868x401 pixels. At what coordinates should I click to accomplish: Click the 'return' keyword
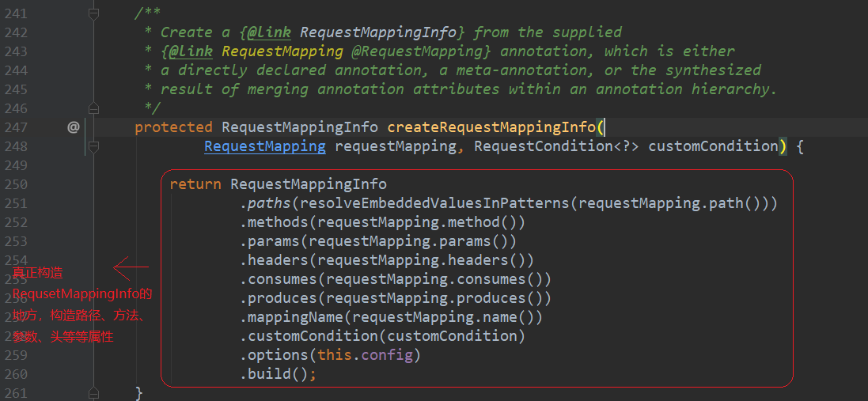(x=195, y=184)
